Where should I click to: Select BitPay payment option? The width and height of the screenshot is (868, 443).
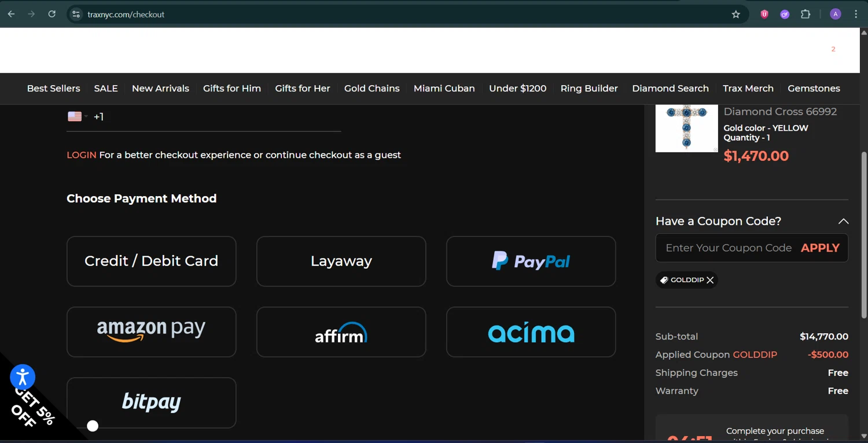point(152,403)
